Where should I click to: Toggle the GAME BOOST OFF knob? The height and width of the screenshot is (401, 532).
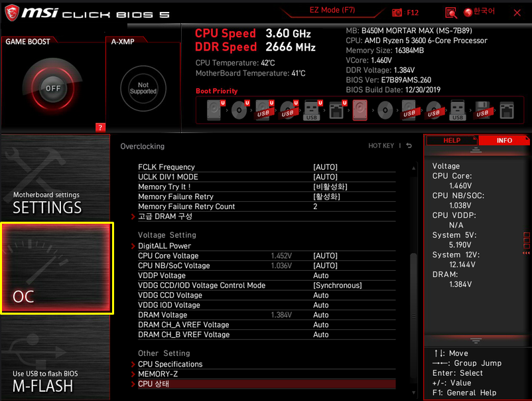53,88
